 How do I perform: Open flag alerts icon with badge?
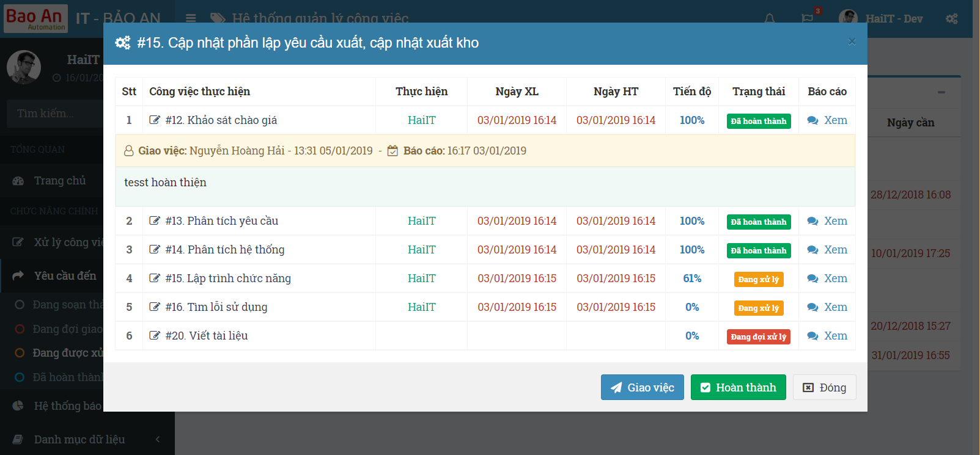tap(808, 18)
